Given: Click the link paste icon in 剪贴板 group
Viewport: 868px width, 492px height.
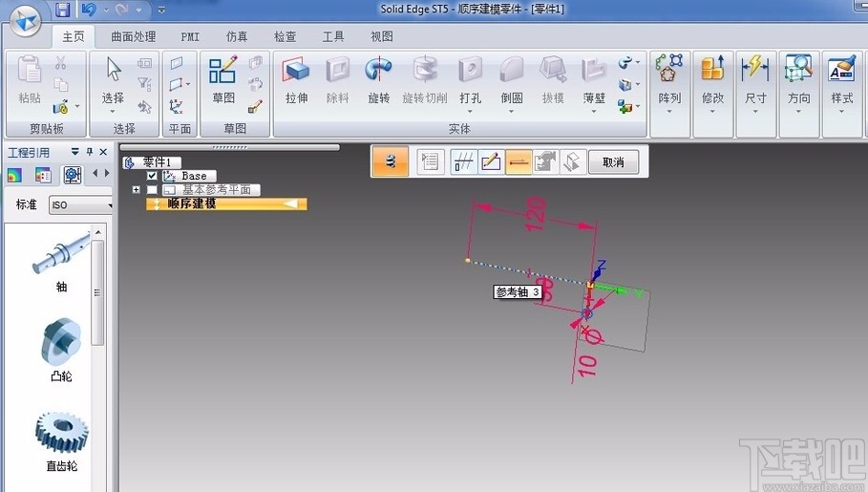Looking at the screenshot, I should (61, 106).
